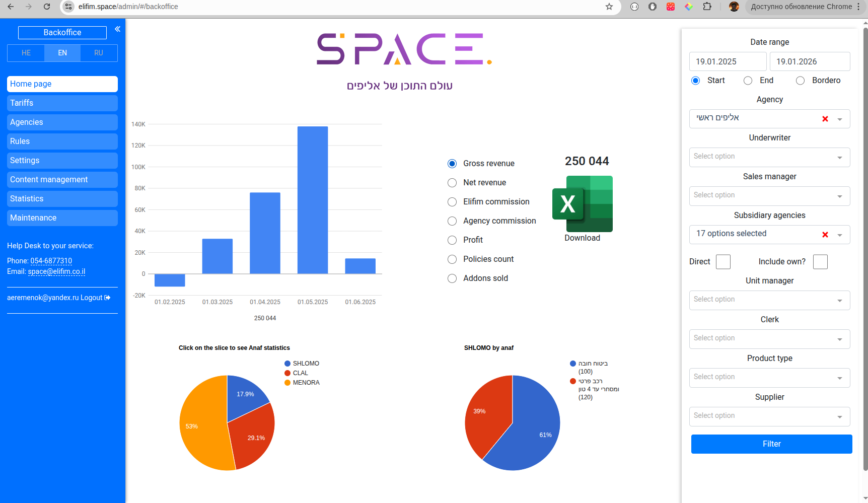Click the browser reload icon

coord(47,7)
